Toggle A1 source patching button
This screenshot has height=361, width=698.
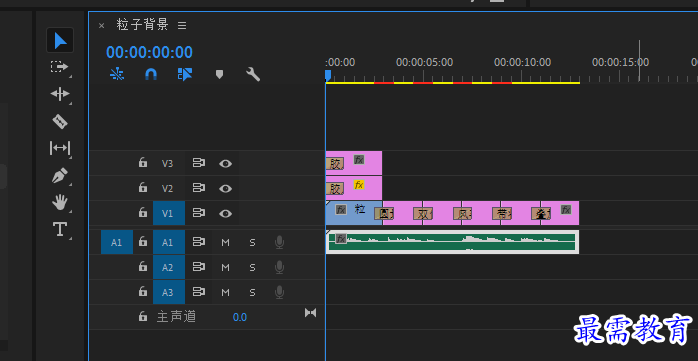click(117, 242)
